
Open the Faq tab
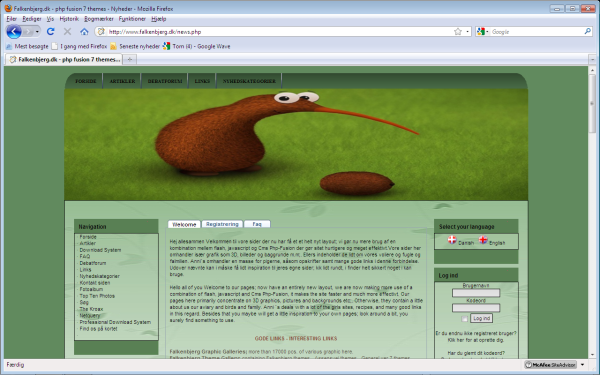pos(257,224)
